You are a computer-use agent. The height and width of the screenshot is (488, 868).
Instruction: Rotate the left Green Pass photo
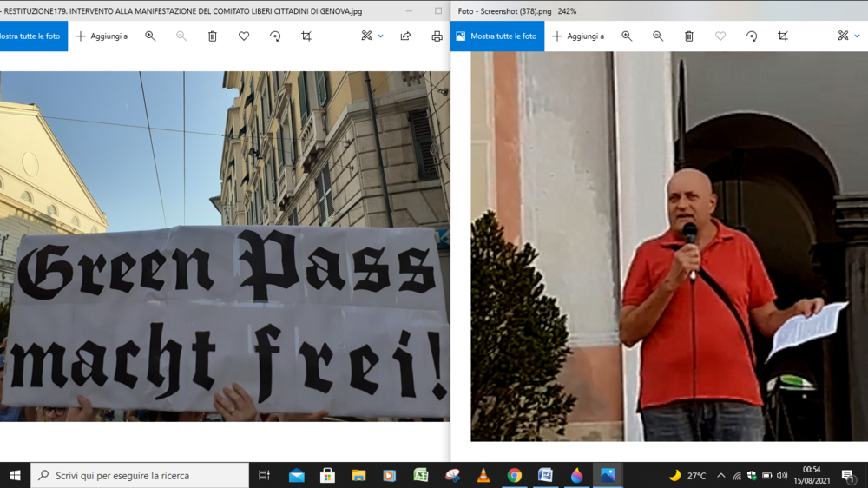[275, 36]
